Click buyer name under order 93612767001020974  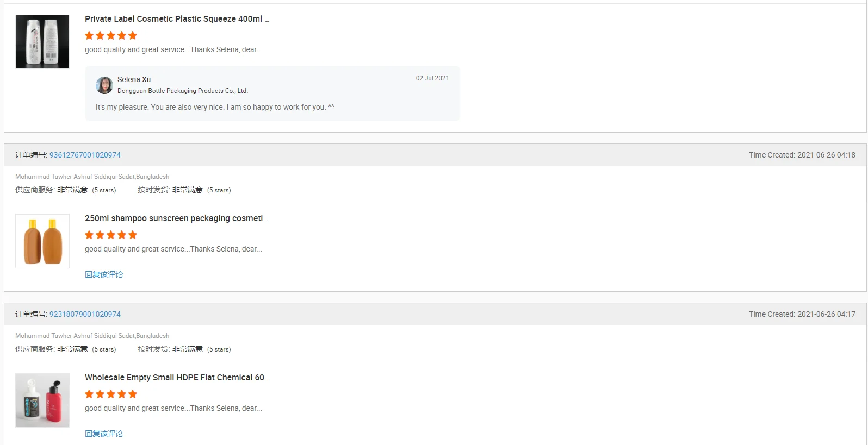point(92,177)
